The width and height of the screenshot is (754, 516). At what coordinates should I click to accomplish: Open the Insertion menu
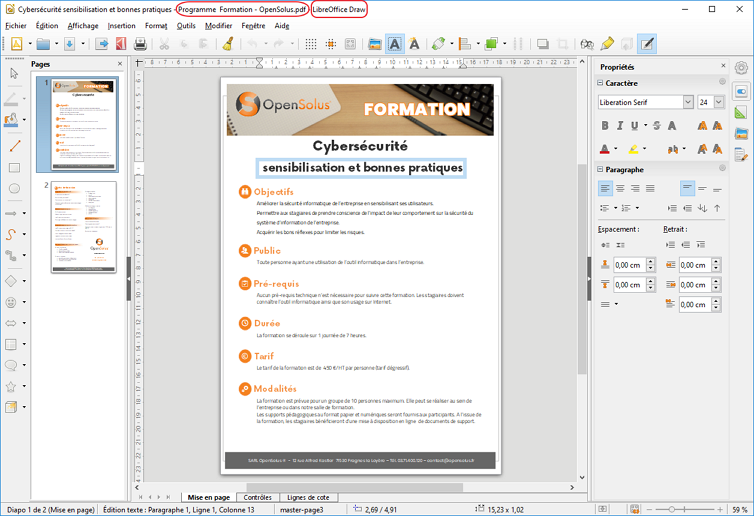(x=121, y=25)
